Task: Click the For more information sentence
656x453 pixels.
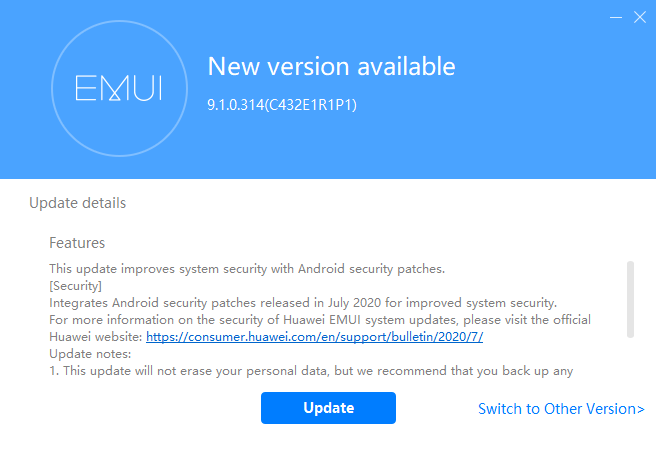Action: coord(320,320)
